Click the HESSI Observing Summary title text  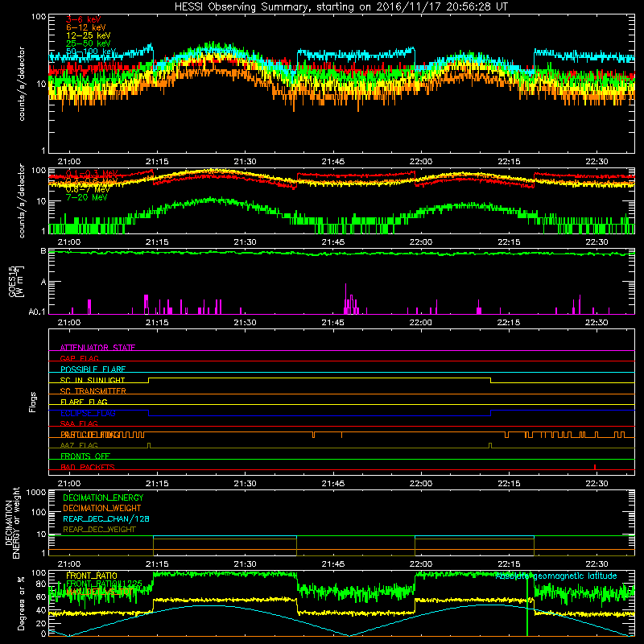pos(341,6)
